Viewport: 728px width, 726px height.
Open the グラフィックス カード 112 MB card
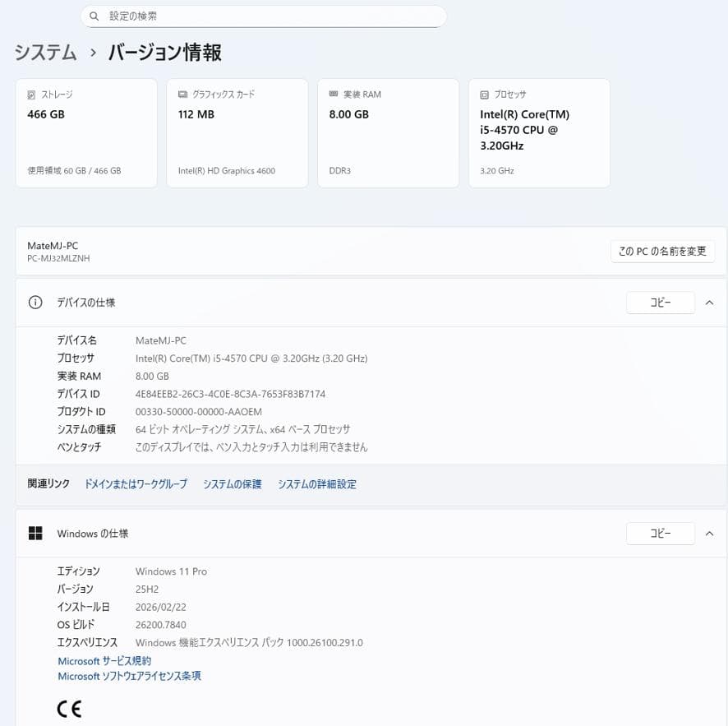click(237, 133)
